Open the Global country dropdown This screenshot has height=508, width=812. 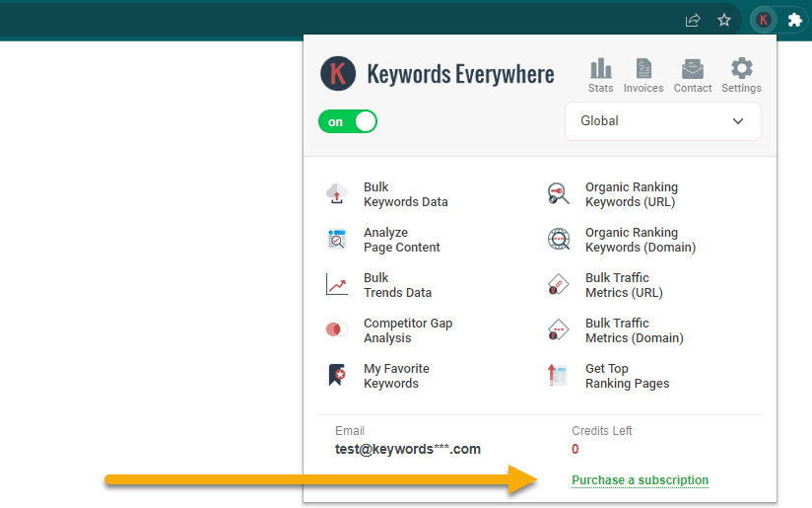coord(663,121)
